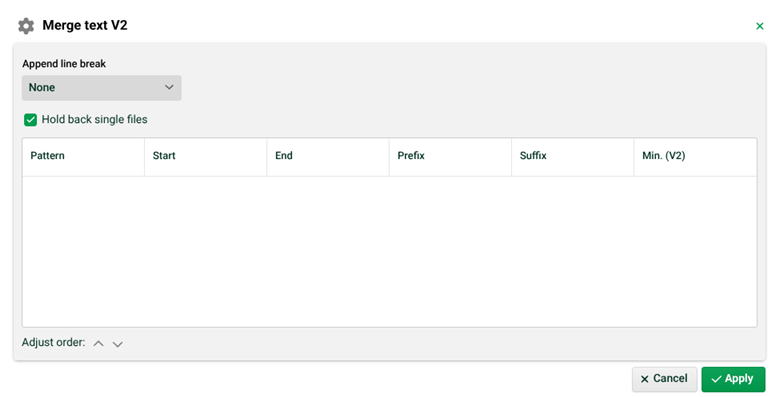Screen dimensions: 779x397
Task: Click the Min. (V2) column header
Action: (x=695, y=156)
